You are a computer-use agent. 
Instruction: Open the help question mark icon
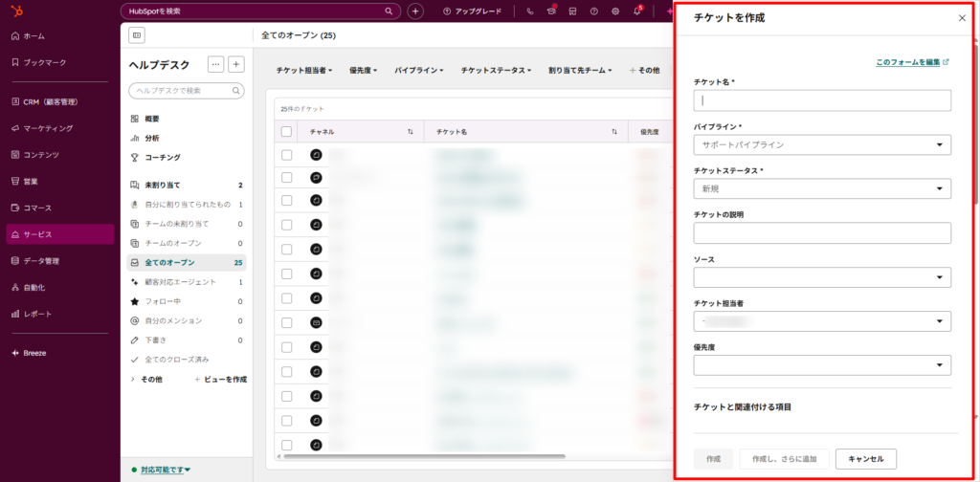[593, 11]
